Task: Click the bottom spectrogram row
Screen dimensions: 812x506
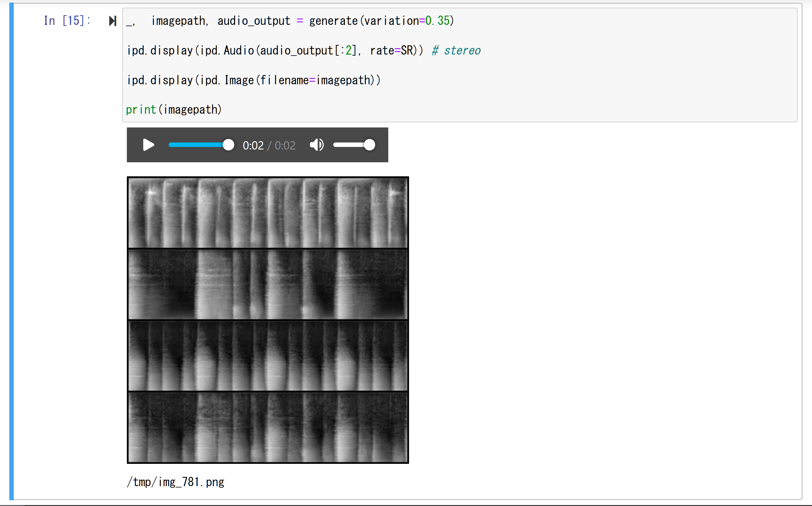Action: 268,427
